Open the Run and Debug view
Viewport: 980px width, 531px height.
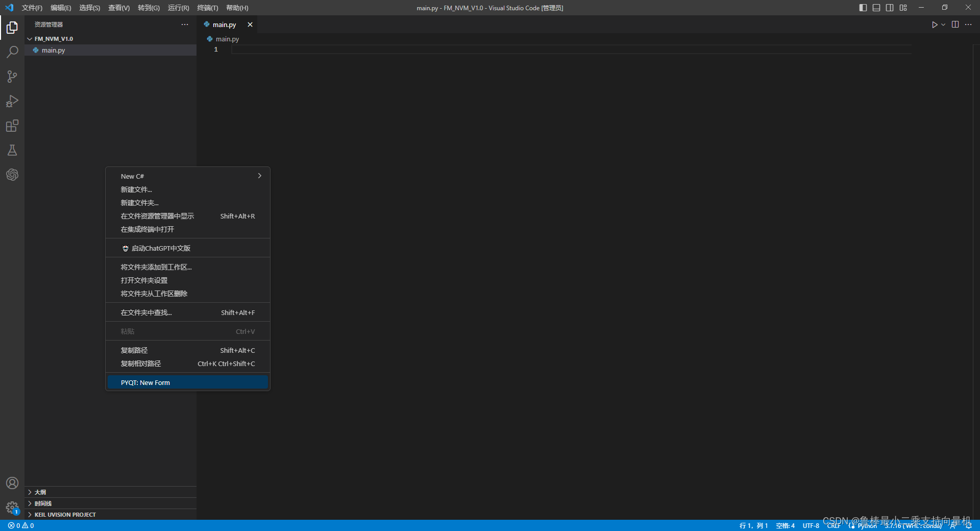coord(12,101)
